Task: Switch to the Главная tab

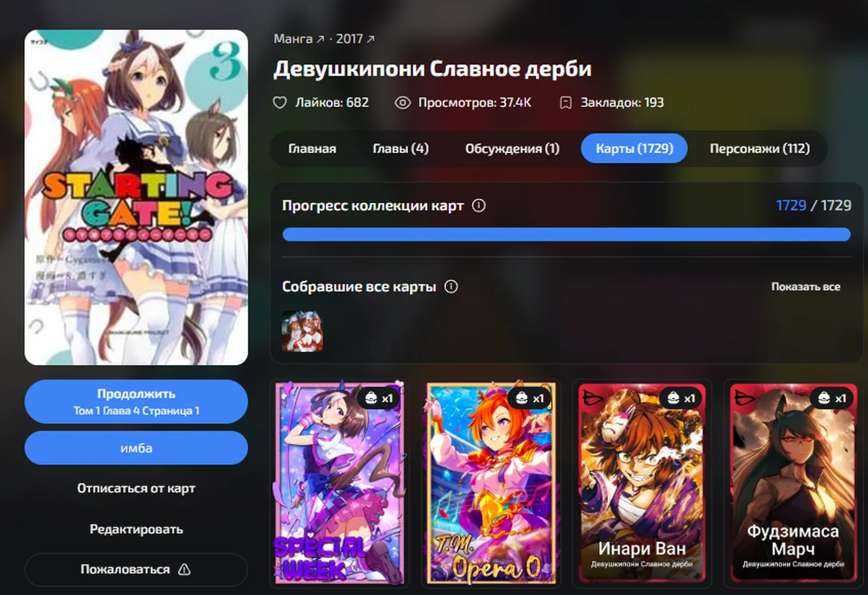Action: (312, 148)
